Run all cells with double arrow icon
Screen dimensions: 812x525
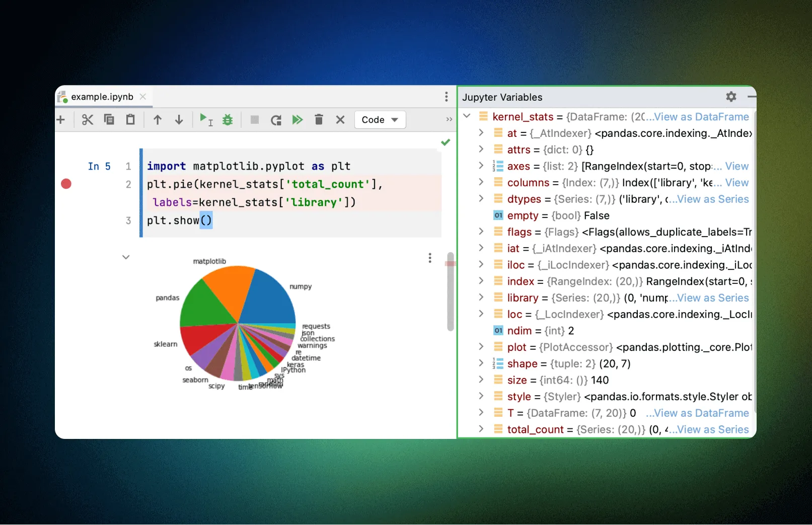[x=298, y=120]
